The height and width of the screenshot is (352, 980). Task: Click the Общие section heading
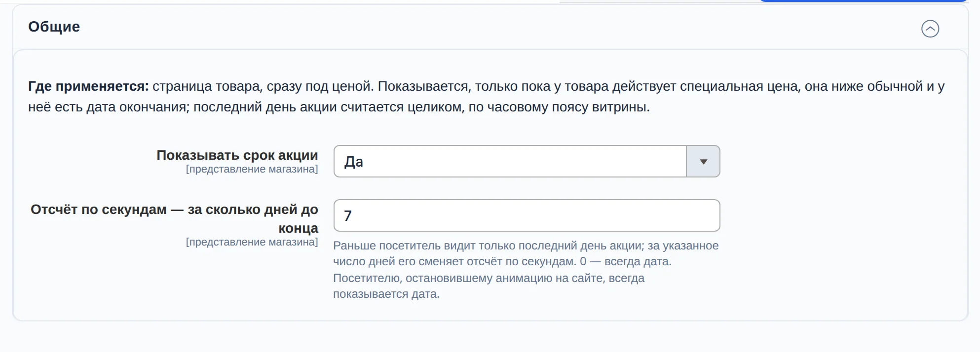[54, 27]
